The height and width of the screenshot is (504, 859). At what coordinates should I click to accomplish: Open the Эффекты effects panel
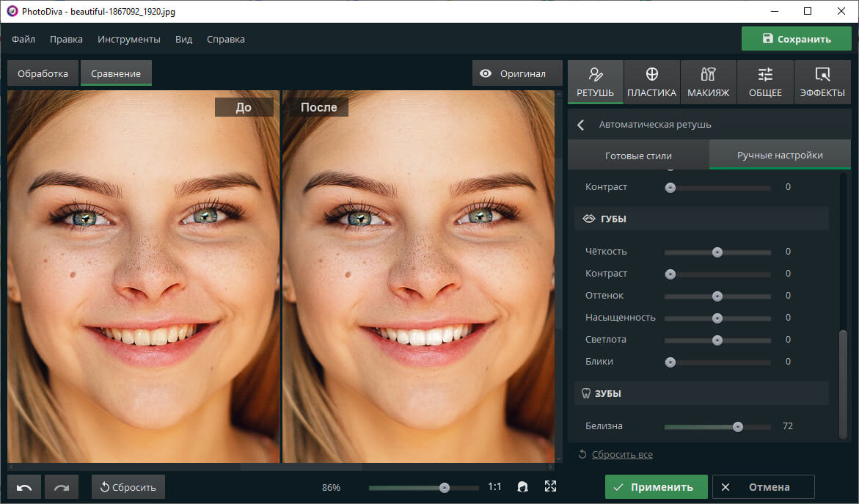[822, 82]
